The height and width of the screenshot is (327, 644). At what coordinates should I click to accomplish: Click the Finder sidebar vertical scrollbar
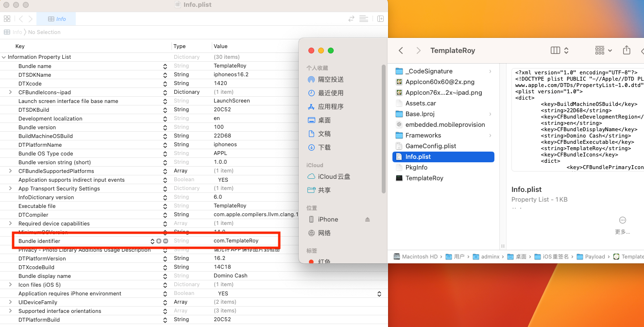coord(384,129)
